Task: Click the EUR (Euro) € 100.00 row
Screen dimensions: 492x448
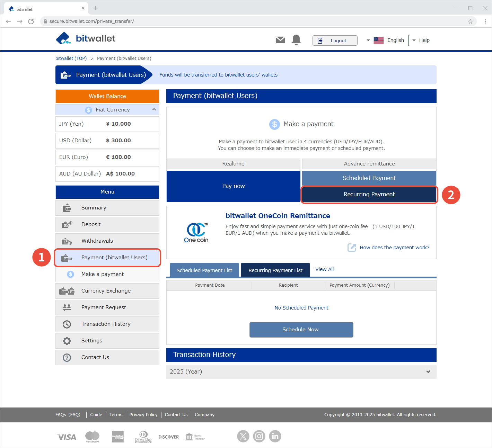Action: coord(107,157)
